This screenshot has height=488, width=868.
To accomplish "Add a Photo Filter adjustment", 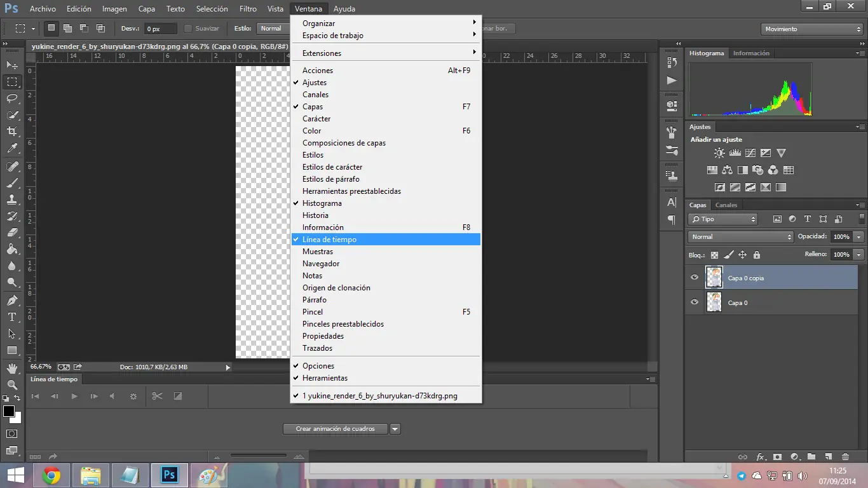I will (x=758, y=170).
